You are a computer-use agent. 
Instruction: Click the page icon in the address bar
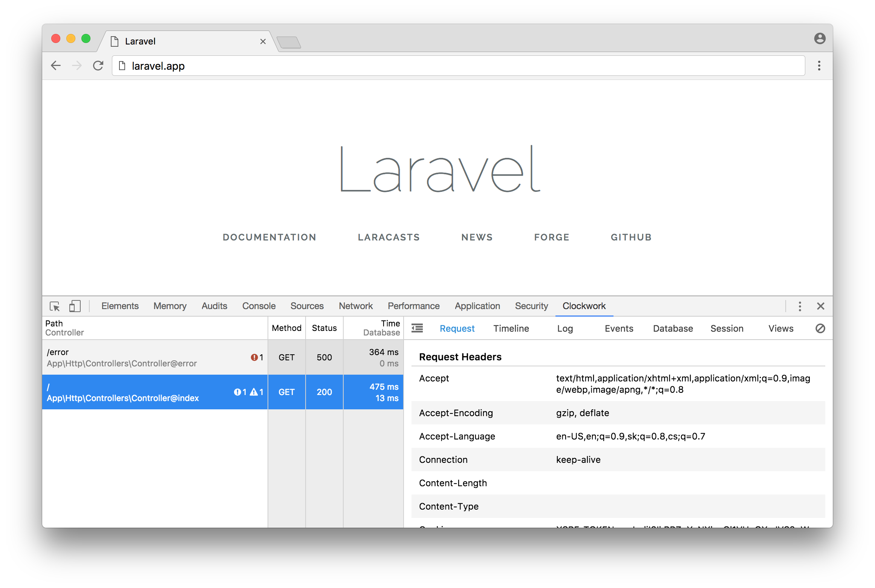[x=122, y=66]
